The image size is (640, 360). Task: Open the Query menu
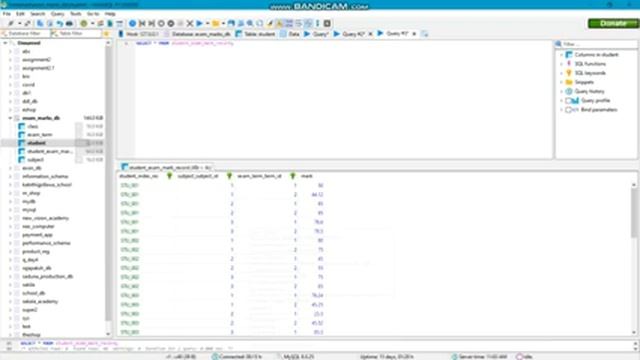pos(57,14)
